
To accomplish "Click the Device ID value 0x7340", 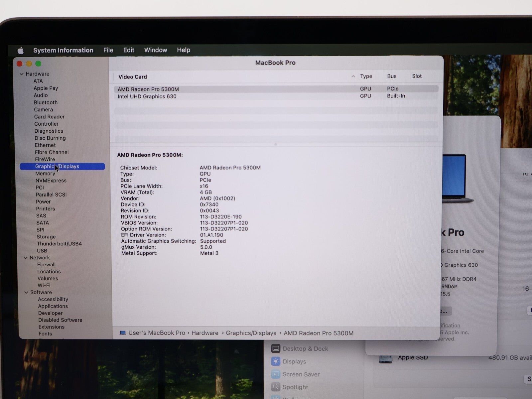I will [209, 204].
